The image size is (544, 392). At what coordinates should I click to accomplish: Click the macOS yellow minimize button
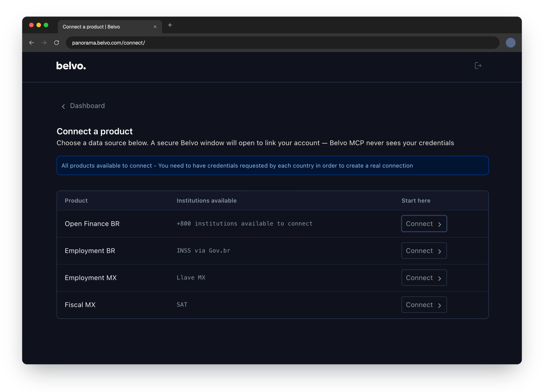39,25
